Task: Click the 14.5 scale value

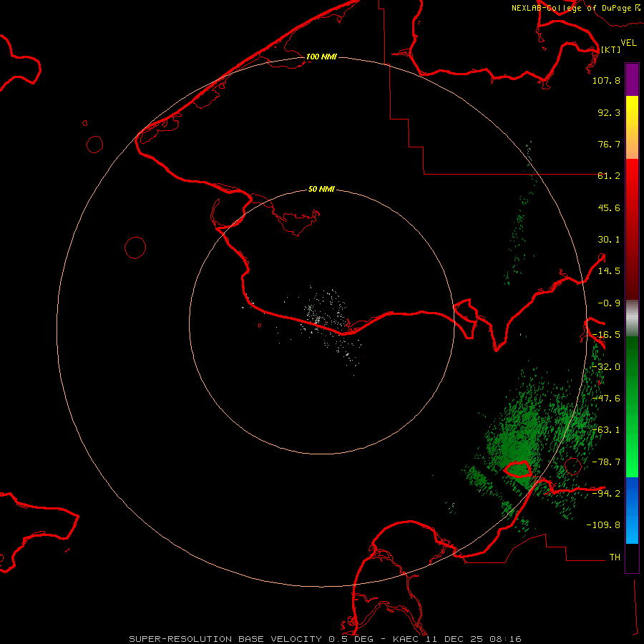Action: (609, 271)
